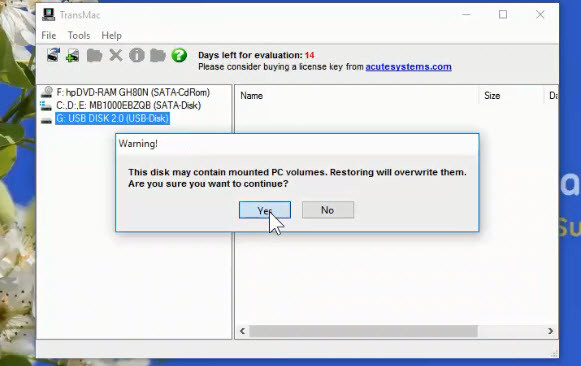Click the grayed-out new folder toolbar icon
The width and height of the screenshot is (581, 366).
click(158, 56)
